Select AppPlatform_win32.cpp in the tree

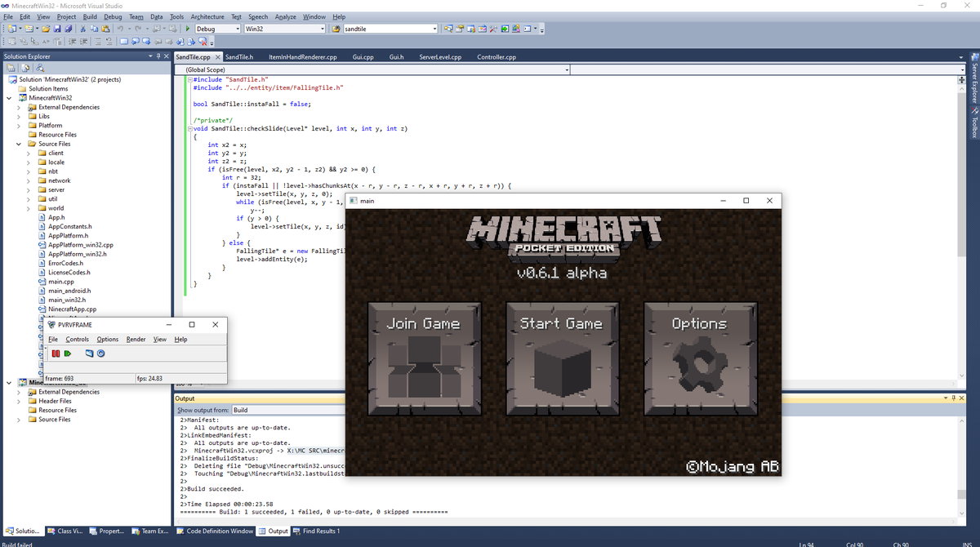pos(80,245)
